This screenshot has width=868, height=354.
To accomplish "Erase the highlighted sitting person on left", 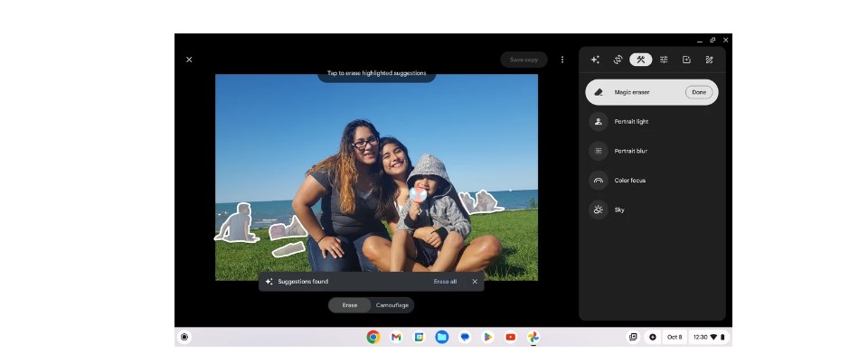I will [x=239, y=224].
